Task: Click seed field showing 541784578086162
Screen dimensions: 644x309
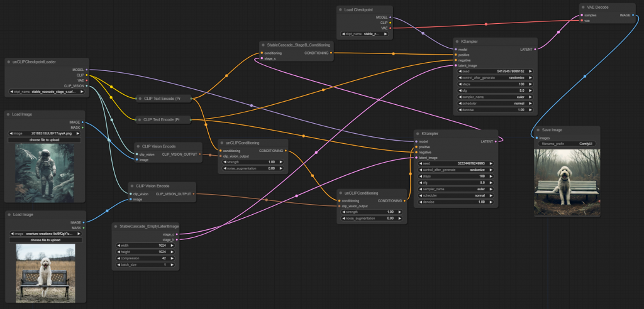Action: (x=495, y=71)
